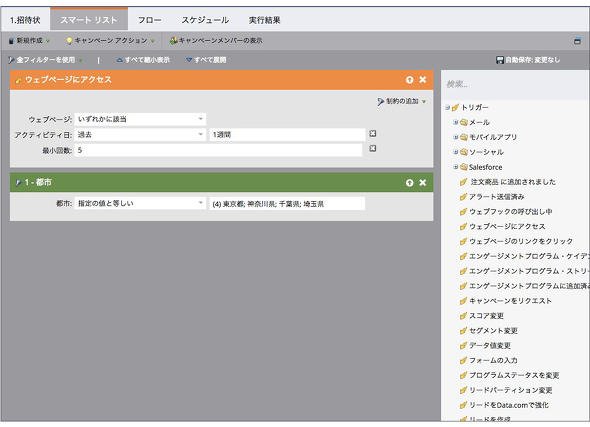Viewport: 590px width, 427px height.
Task: Open the ウェブページ operator dropdown
Action: (140, 119)
